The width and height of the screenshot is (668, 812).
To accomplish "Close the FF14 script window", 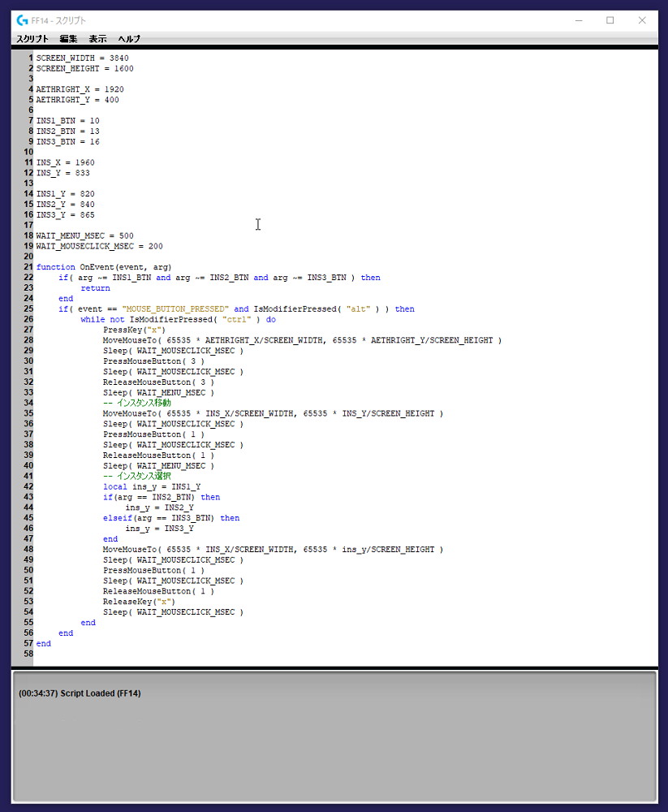I will point(642,20).
